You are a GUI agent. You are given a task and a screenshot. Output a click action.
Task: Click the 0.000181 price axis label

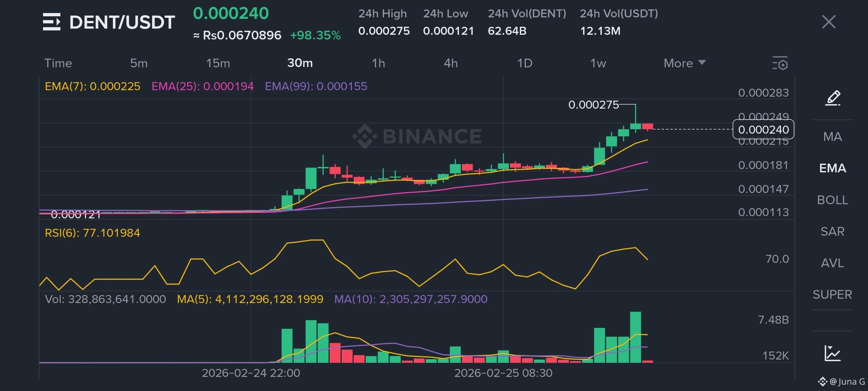click(763, 165)
